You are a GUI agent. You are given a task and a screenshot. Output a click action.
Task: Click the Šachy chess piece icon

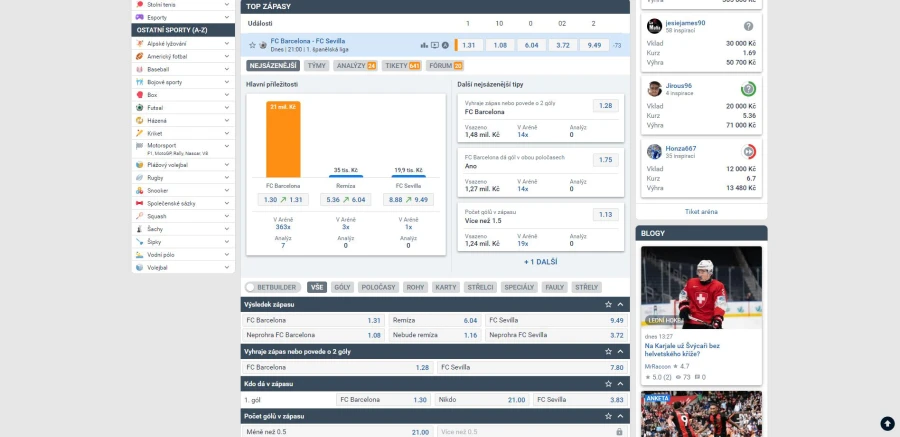139,229
